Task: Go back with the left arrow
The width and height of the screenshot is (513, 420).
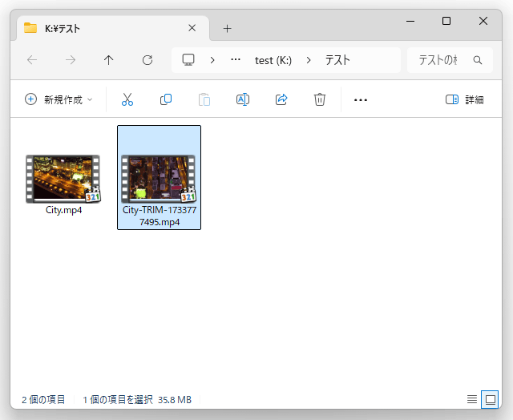Action: 32,60
